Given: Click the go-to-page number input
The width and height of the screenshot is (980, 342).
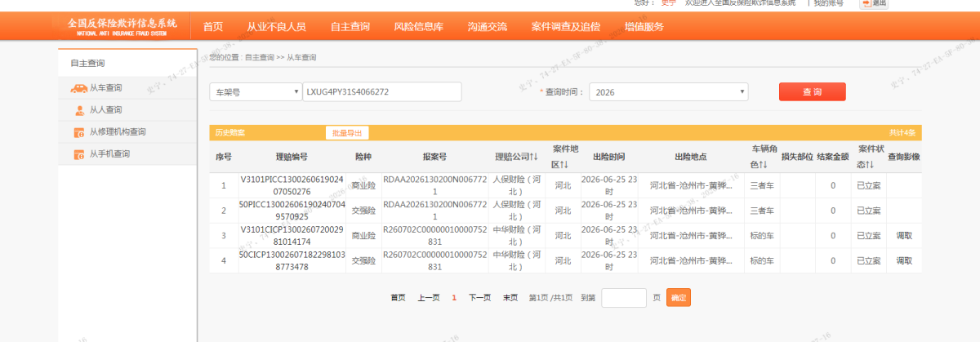Looking at the screenshot, I should tap(624, 298).
